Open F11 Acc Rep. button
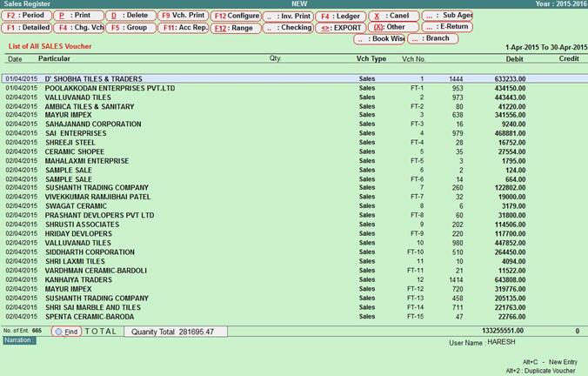The image size is (588, 376). [x=183, y=28]
